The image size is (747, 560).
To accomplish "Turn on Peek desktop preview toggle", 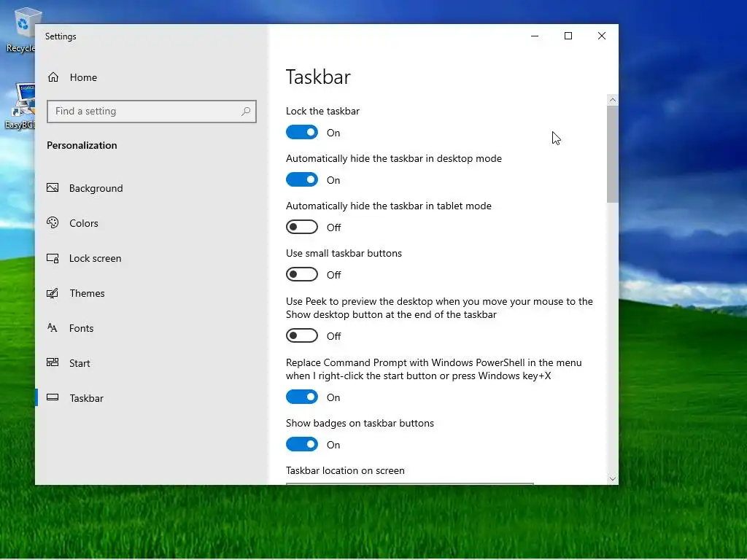I will pos(302,335).
